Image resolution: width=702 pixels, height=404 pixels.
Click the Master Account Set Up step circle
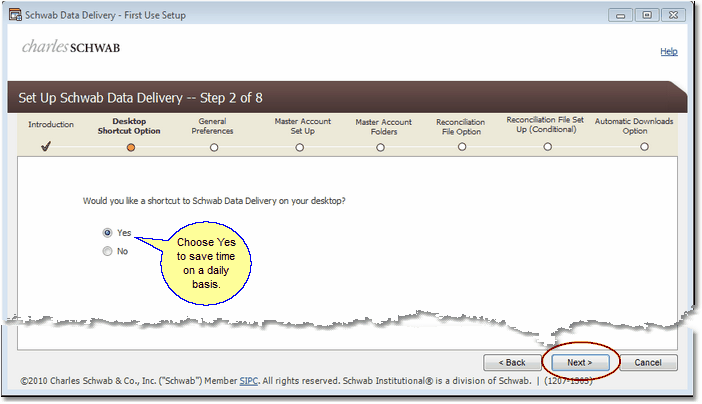pos(300,147)
